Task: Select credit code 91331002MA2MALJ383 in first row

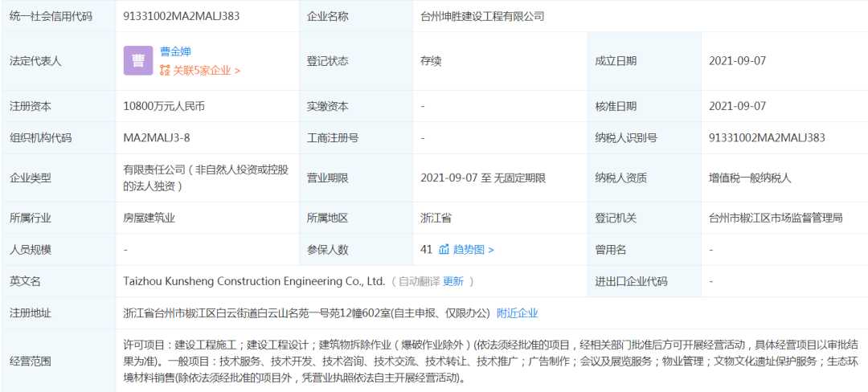Action: pyautogui.click(x=182, y=17)
